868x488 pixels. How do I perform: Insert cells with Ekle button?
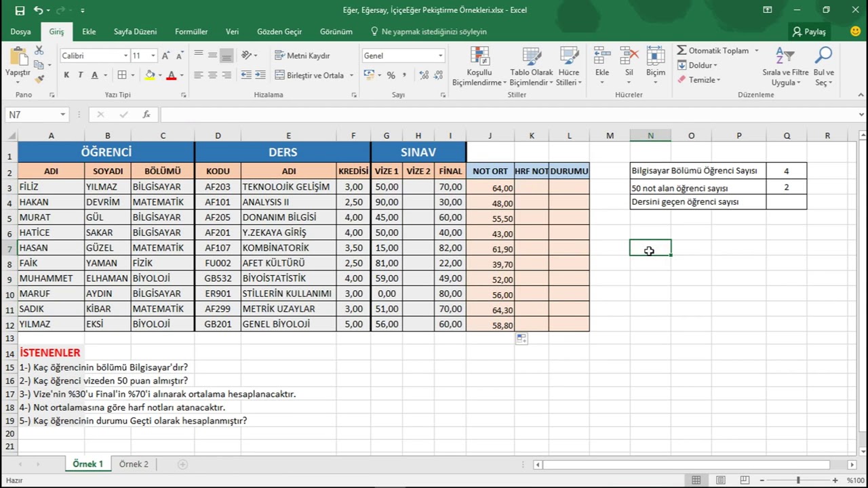(602, 66)
